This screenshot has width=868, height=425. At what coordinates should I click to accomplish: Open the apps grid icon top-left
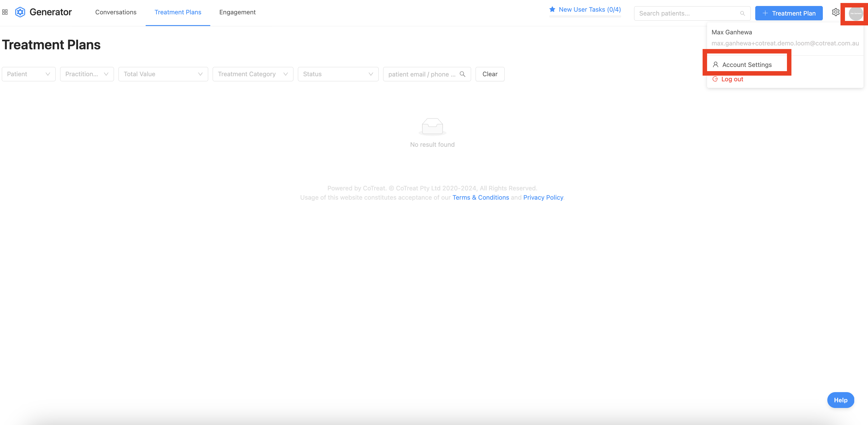tap(5, 12)
